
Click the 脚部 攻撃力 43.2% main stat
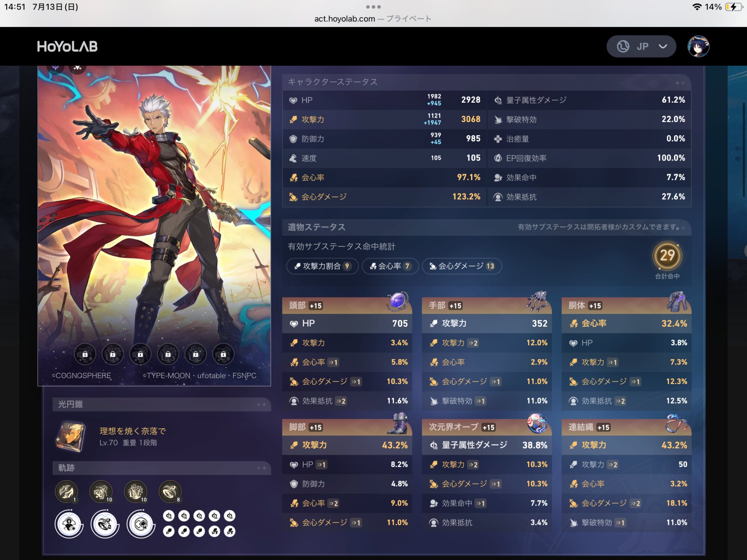[x=347, y=445]
